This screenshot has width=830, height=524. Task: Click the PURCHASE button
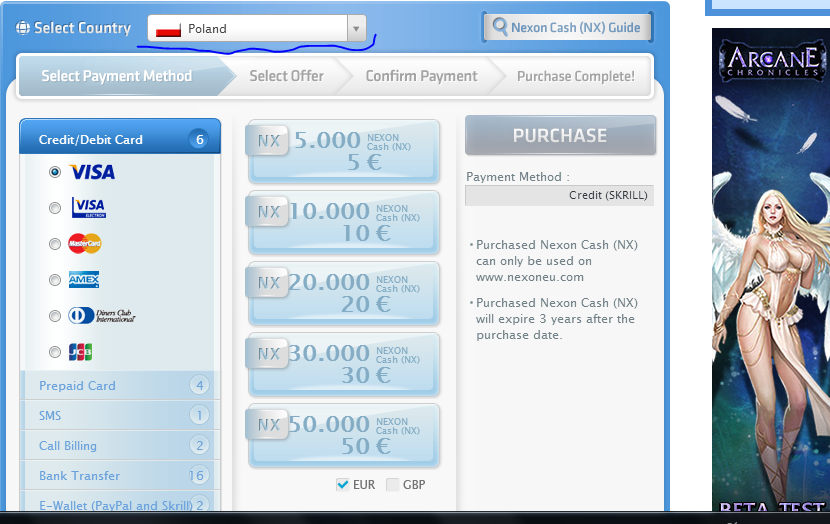[560, 135]
